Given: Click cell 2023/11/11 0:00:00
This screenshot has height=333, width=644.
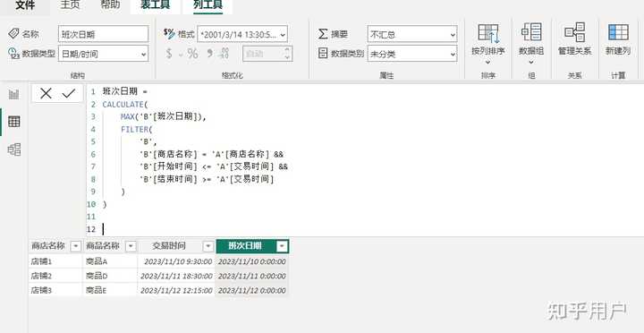Looking at the screenshot, I should tap(251, 276).
